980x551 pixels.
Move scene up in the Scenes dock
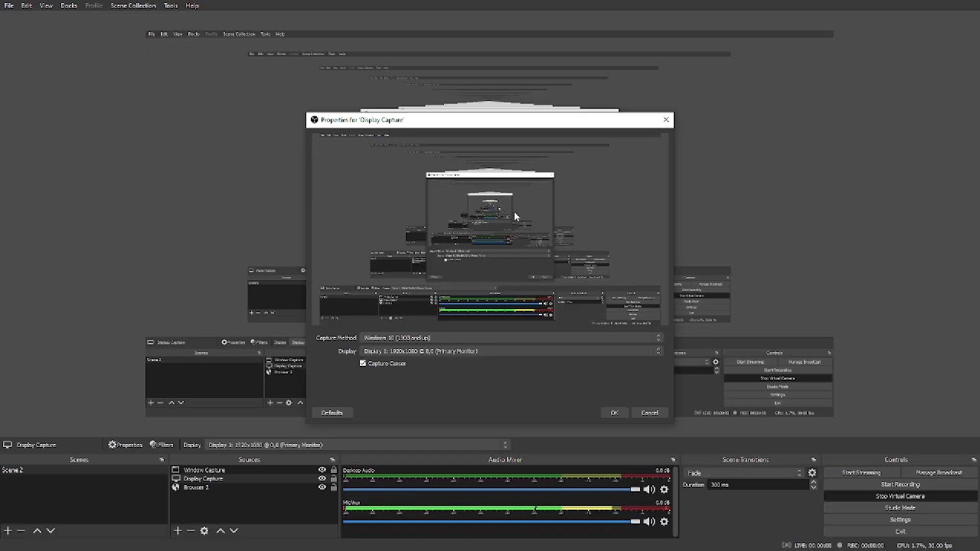(x=37, y=530)
